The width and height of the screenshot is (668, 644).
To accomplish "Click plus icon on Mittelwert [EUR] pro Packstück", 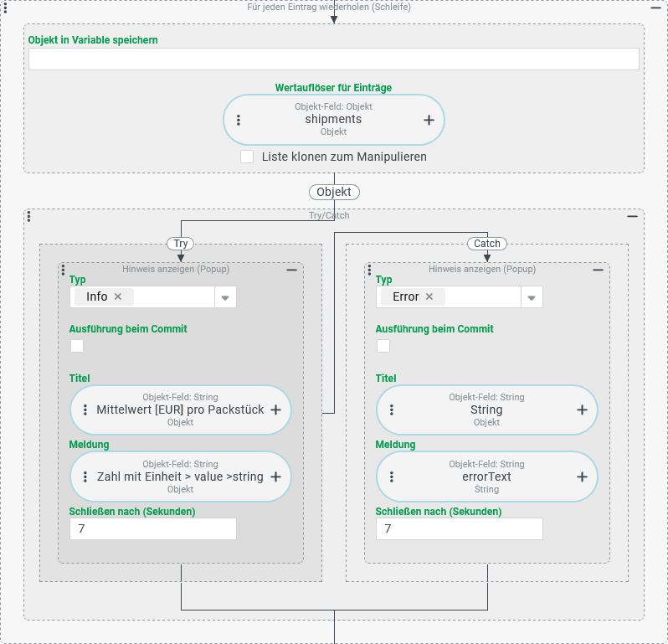I will [275, 410].
